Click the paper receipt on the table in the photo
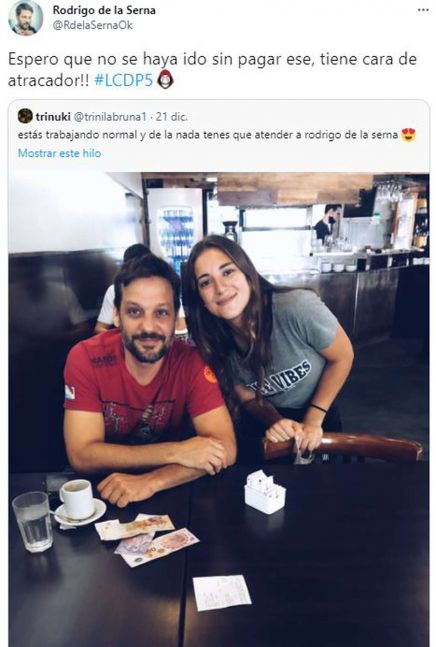Screen dimensions: 436x647 click(222, 593)
